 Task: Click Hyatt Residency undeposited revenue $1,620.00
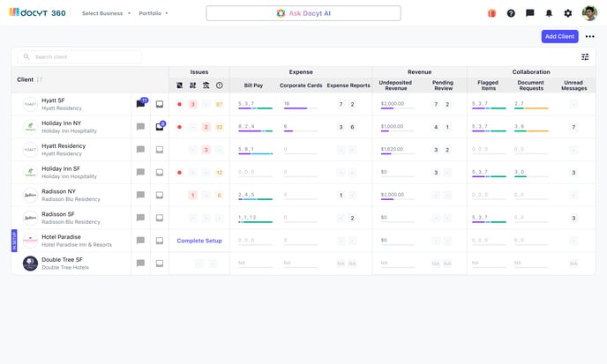coord(392,149)
